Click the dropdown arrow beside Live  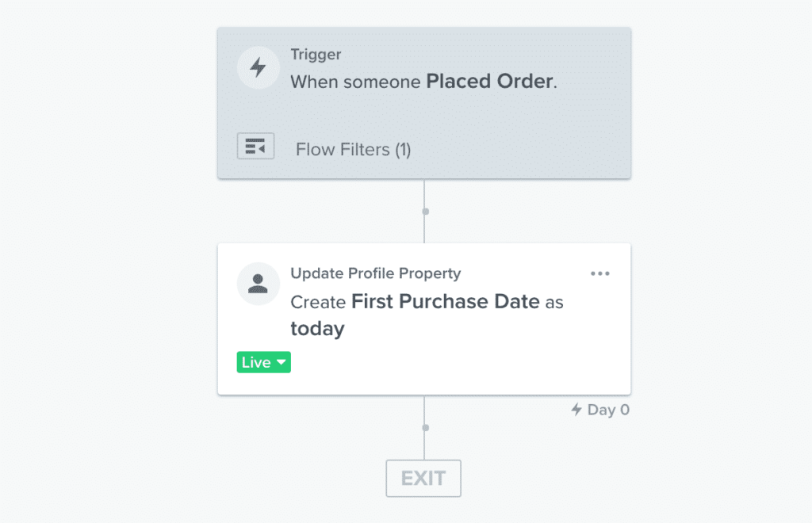click(282, 362)
